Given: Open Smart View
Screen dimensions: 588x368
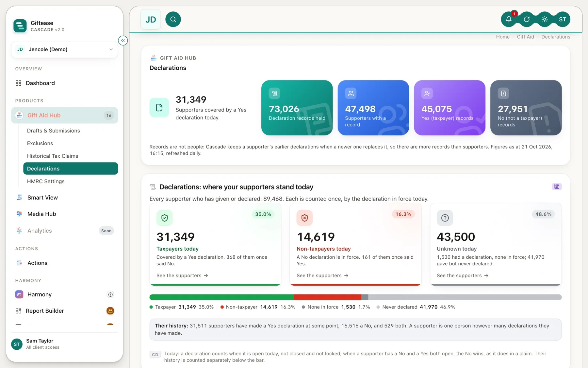Looking at the screenshot, I should [x=64, y=198].
